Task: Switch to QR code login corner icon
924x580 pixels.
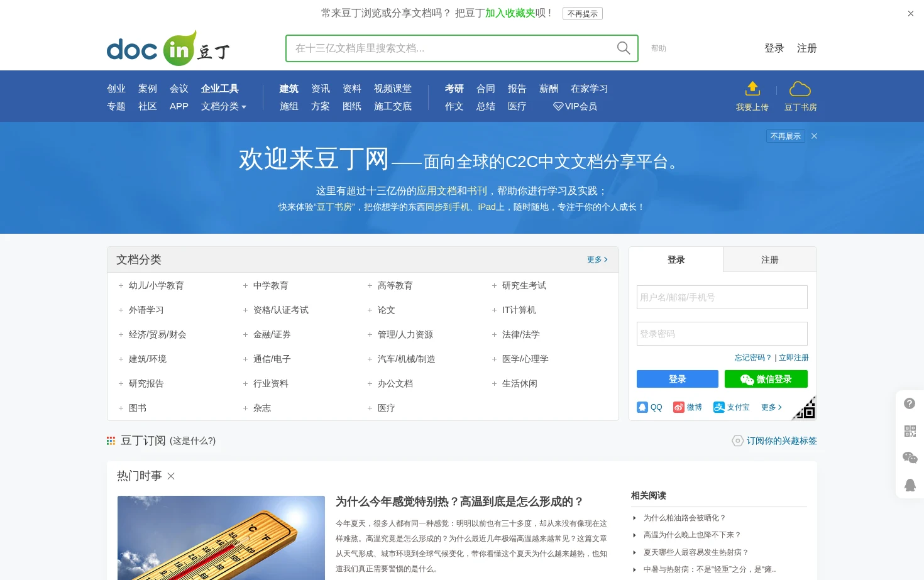Action: [806, 409]
